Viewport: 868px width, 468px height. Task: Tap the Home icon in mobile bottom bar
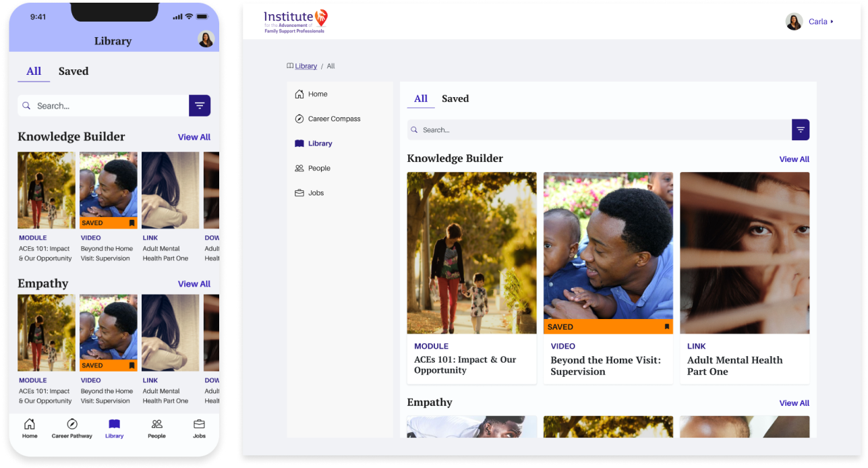pos(30,425)
